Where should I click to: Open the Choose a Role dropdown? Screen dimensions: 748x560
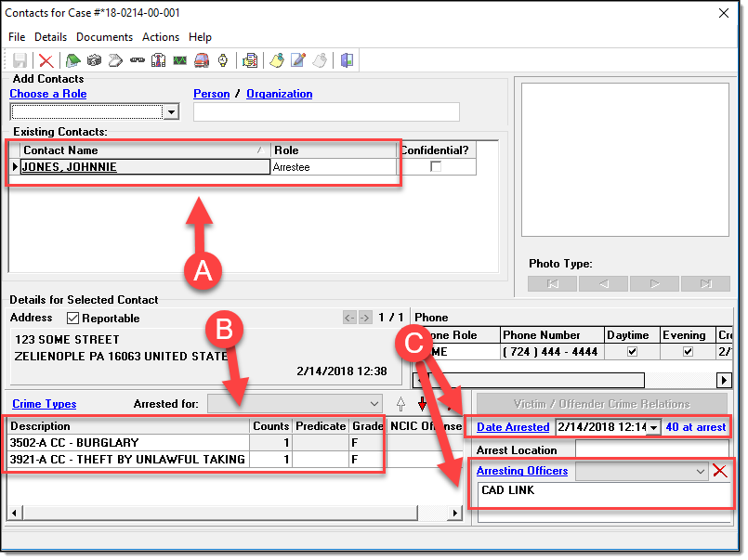point(170,112)
